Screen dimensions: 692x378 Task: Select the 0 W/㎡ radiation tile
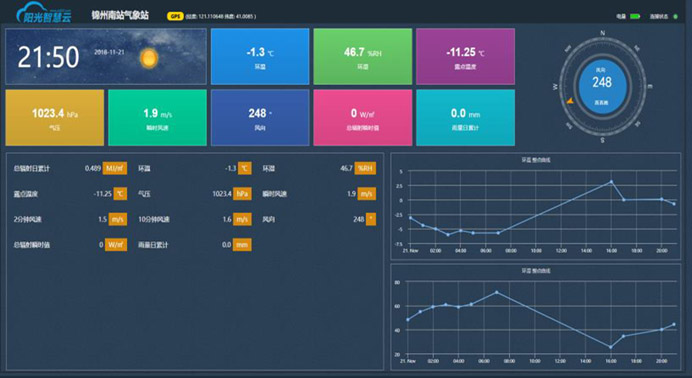[363, 118]
